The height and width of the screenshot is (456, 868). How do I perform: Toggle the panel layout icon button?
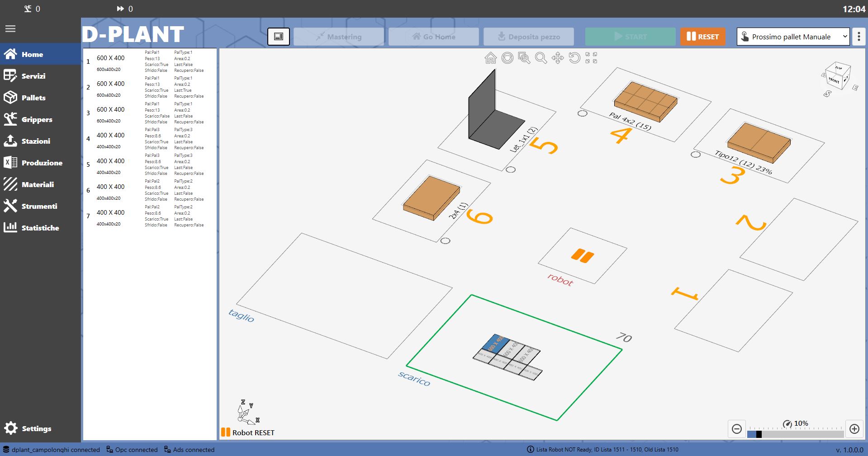279,37
